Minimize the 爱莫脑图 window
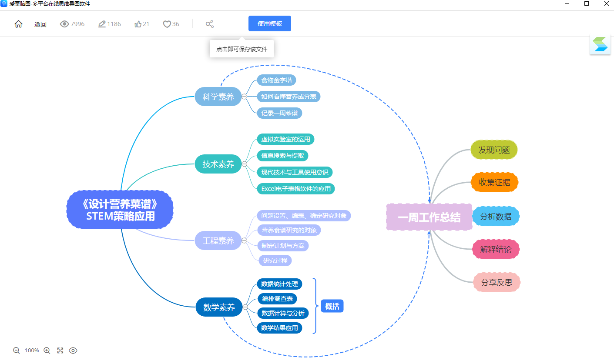 567,3
